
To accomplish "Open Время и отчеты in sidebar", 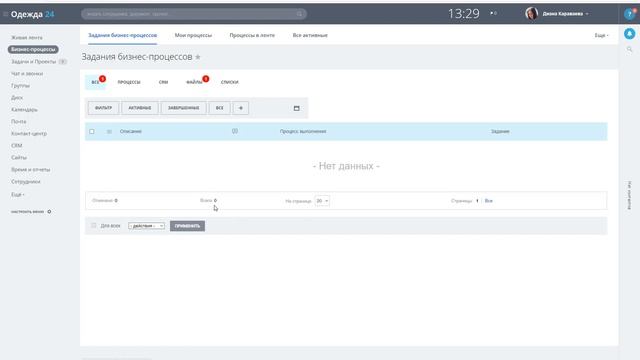I will (31, 169).
